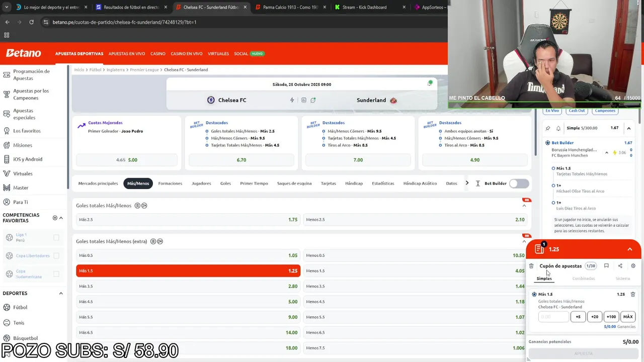Open the Hándicap Asiático tab
Viewport: 644px width, 362px height.
(420, 184)
